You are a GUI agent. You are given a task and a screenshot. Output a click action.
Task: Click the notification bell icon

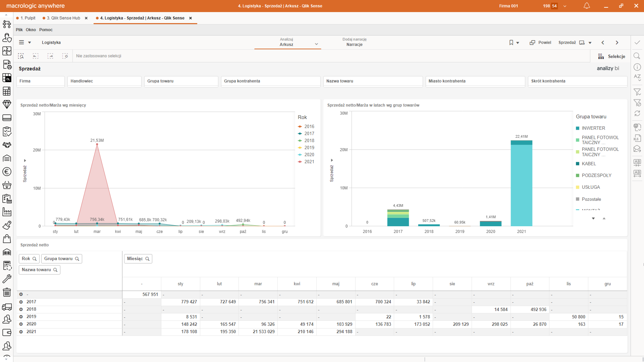click(586, 6)
